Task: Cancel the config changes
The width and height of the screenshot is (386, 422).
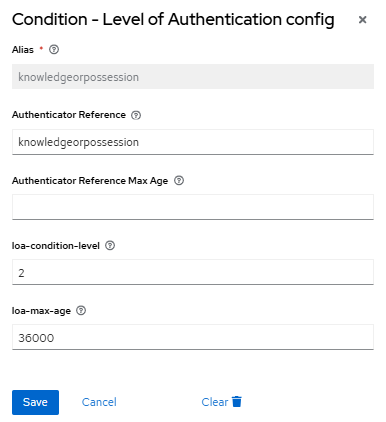Action: point(99,402)
